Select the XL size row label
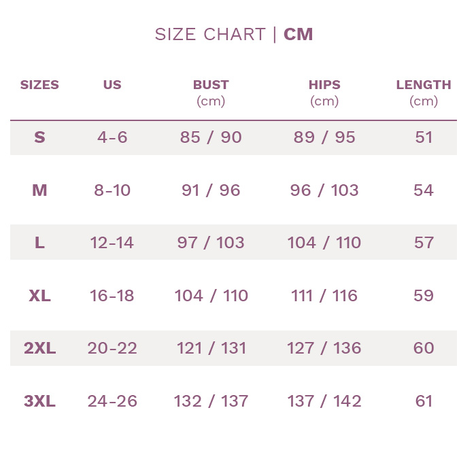 [x=39, y=295]
